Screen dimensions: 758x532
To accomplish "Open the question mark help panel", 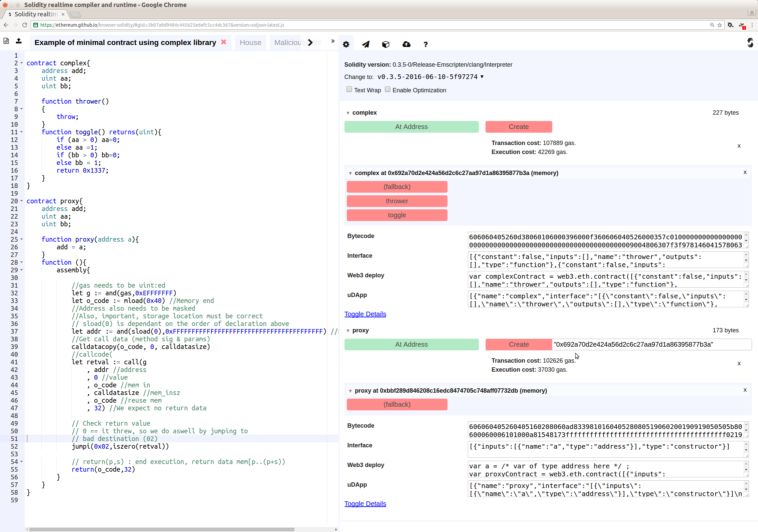I will 426,44.
